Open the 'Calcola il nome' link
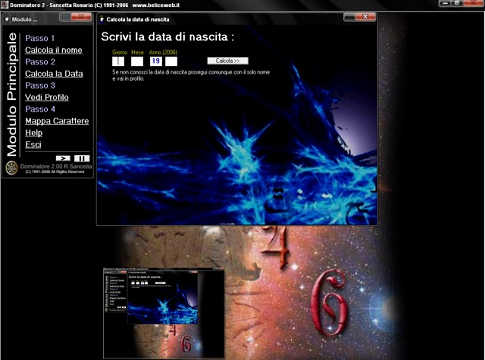Image resolution: width=485 pixels, height=360 pixels. [x=54, y=50]
